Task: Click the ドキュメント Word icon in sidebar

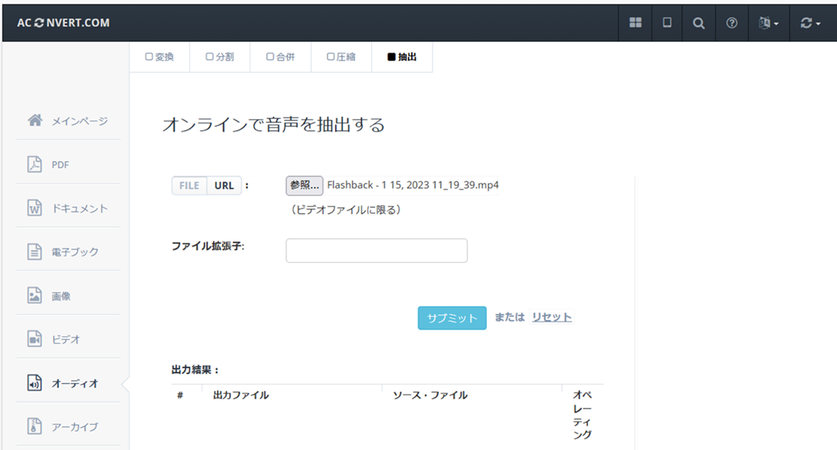Action: pyautogui.click(x=34, y=208)
